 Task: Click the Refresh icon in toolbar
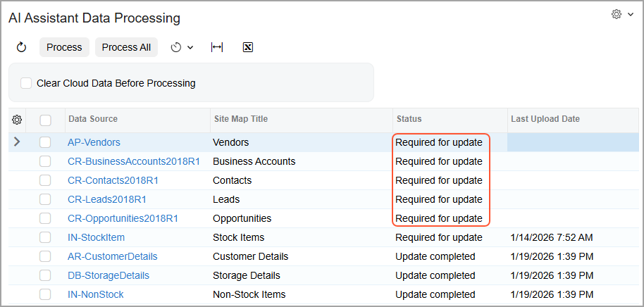tap(21, 48)
